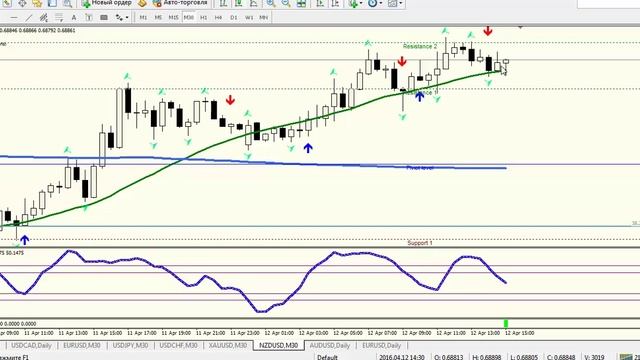
Task: Click the V: 3019 volume value
Action: (x=594, y=357)
